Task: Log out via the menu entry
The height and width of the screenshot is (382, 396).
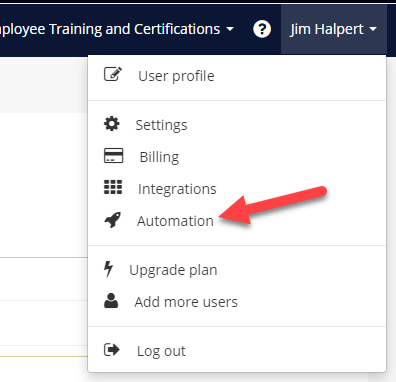Action: point(237,351)
